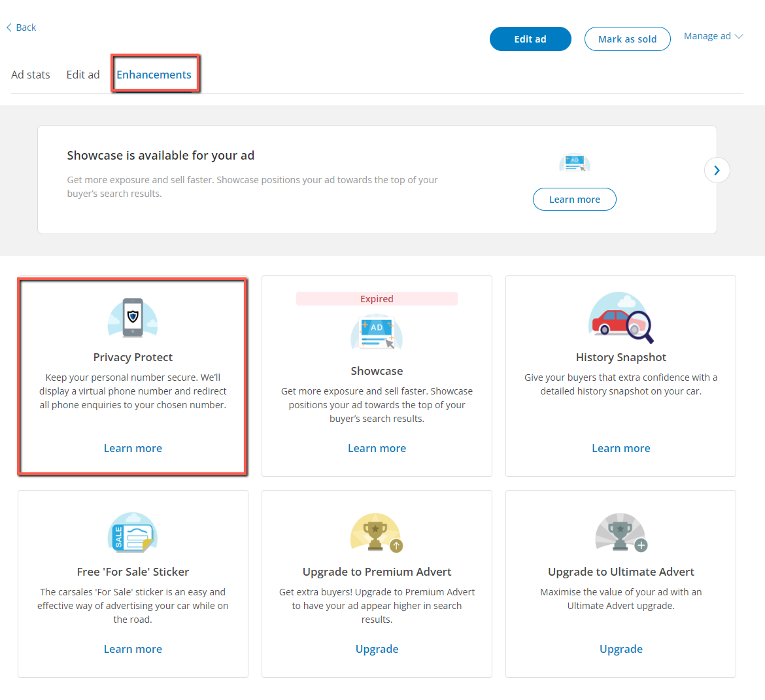Click Upgrade under Premium Advert
The width and height of the screenshot is (765, 700).
tap(377, 649)
